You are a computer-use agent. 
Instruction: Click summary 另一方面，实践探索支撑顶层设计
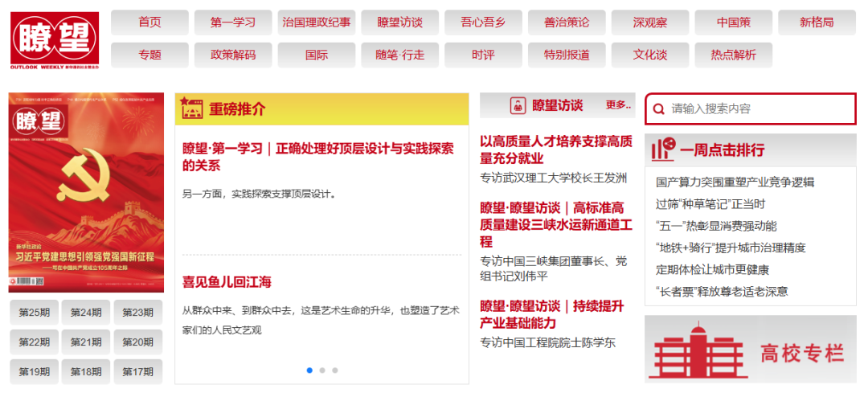click(259, 194)
